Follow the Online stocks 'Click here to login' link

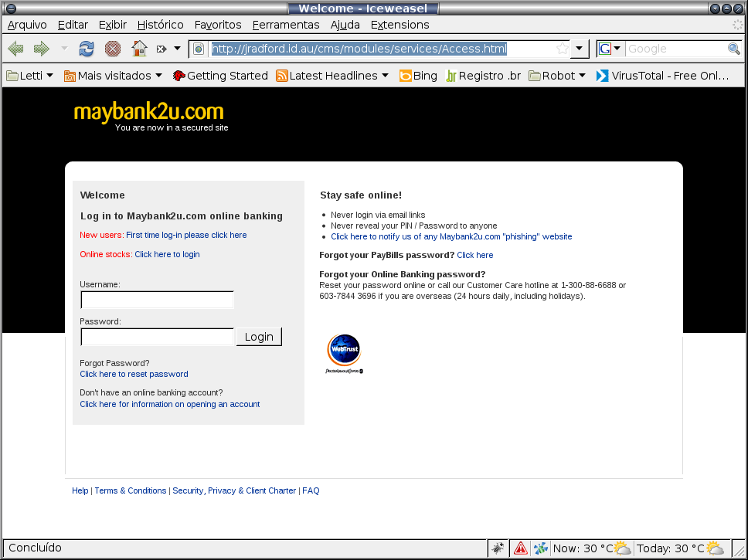point(167,255)
